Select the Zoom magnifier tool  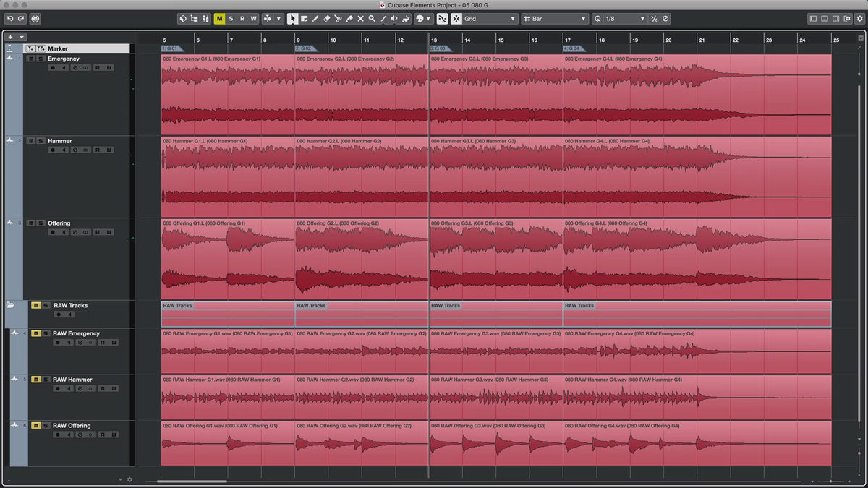[x=372, y=19]
